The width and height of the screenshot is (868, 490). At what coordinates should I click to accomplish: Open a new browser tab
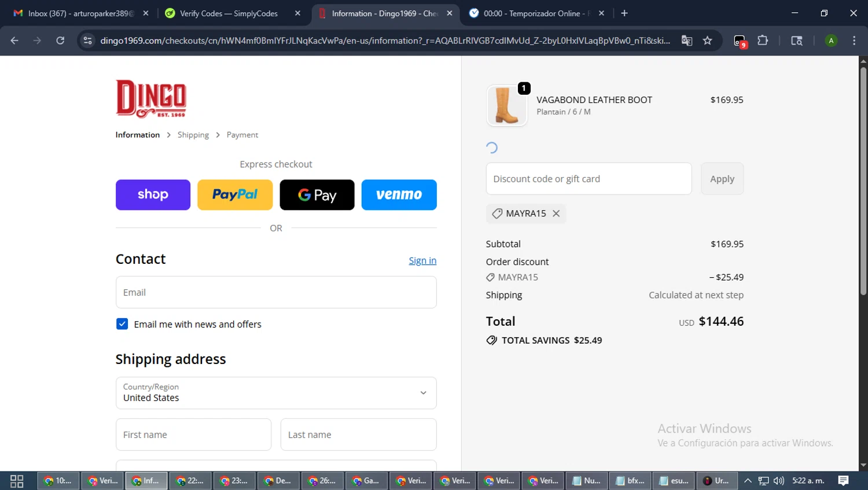click(x=624, y=13)
